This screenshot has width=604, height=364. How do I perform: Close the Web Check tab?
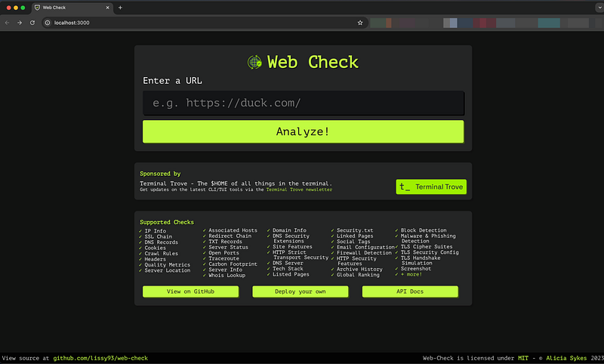pyautogui.click(x=107, y=8)
